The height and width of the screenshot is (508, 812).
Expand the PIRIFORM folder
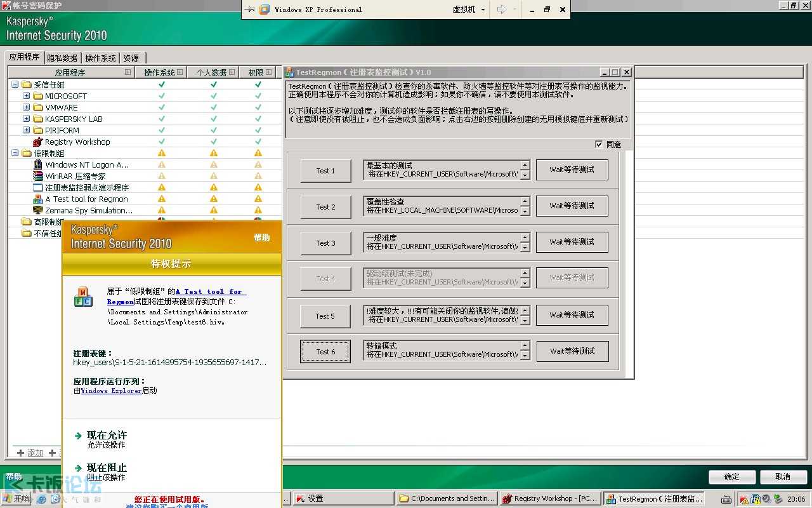(x=26, y=130)
